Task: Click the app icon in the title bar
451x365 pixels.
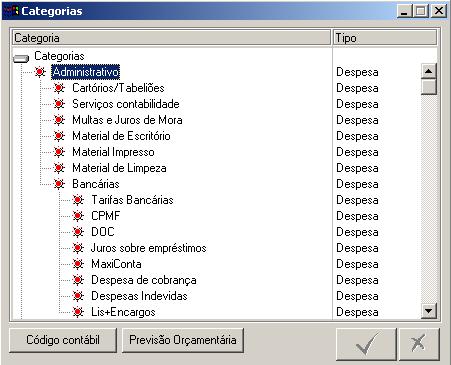Action: tap(11, 11)
